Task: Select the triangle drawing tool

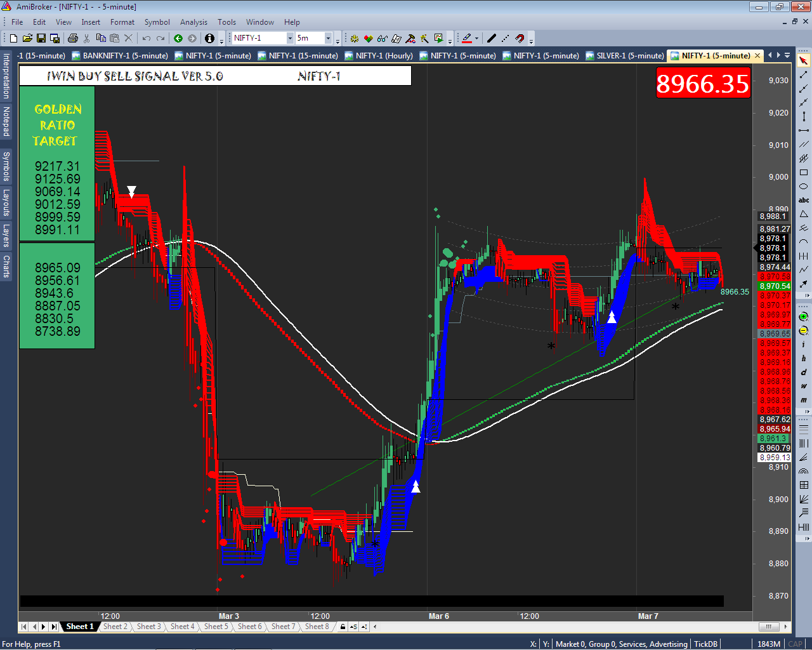Action: [x=804, y=214]
